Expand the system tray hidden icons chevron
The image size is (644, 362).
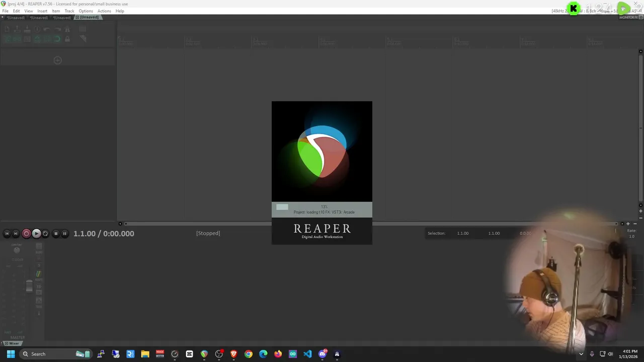click(581, 354)
